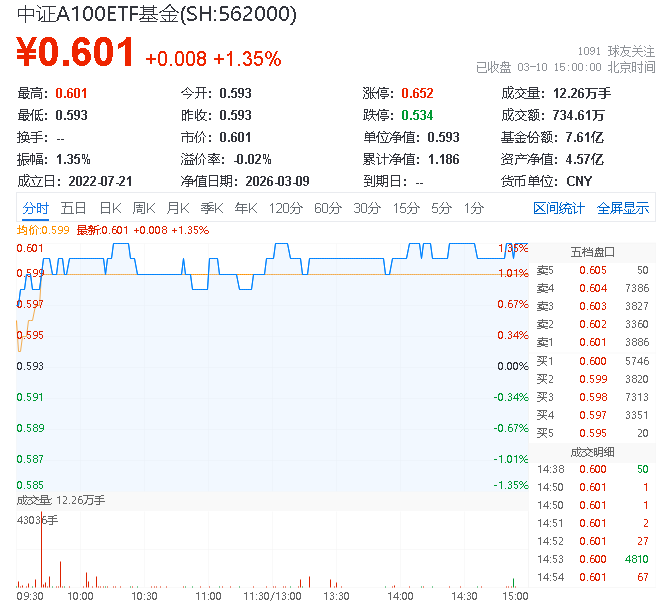The height and width of the screenshot is (615, 656).
Task: Click the 区间统计 link
Action: coord(559,208)
